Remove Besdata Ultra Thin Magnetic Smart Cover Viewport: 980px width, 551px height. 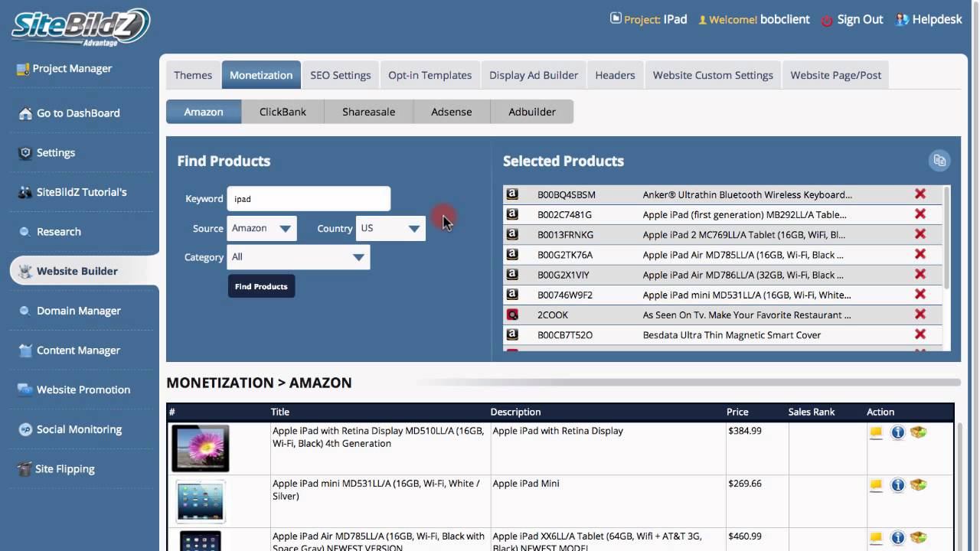pyautogui.click(x=920, y=334)
